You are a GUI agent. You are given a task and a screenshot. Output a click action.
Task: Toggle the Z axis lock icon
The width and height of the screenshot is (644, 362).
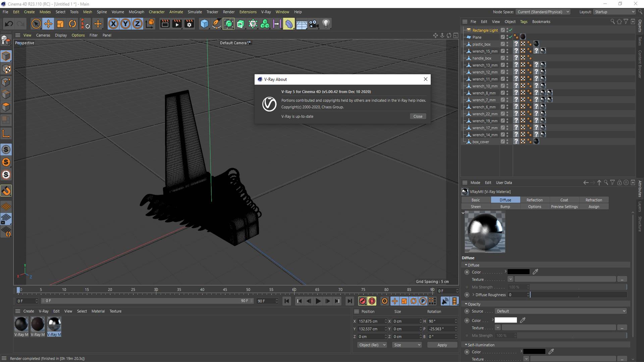point(138,24)
